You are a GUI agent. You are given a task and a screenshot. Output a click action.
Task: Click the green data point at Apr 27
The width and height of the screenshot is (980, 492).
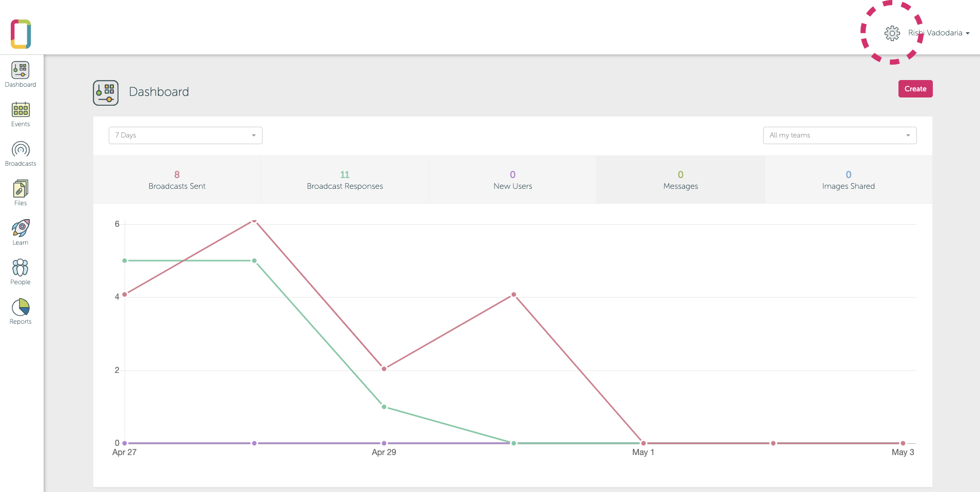pos(125,261)
